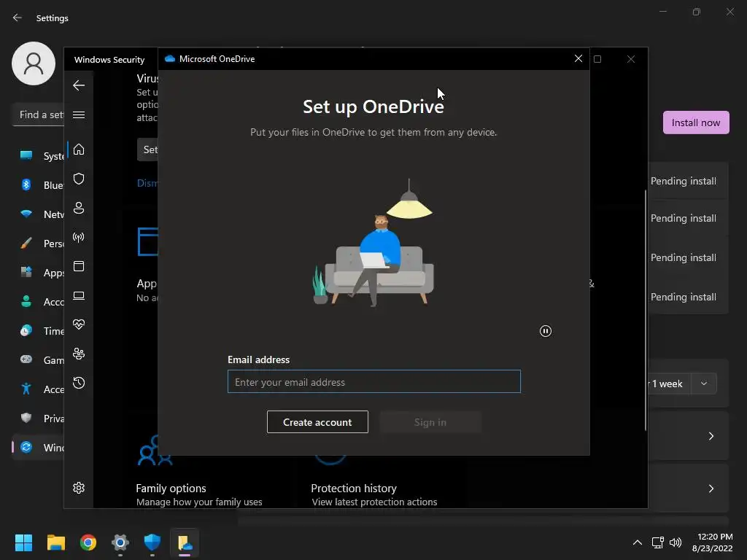Open Family options in Windows Security
This screenshot has width=747, height=560.
(x=171, y=489)
